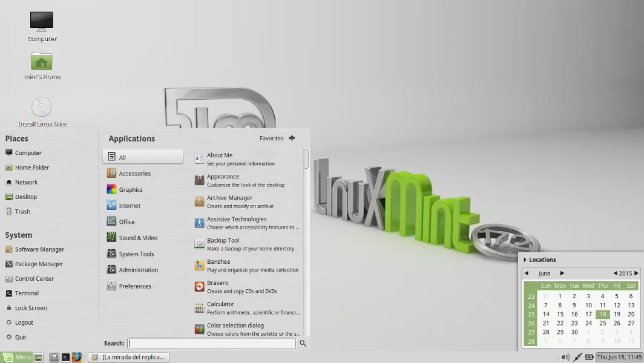Open Calculator application
644x363 pixels.
point(247,308)
